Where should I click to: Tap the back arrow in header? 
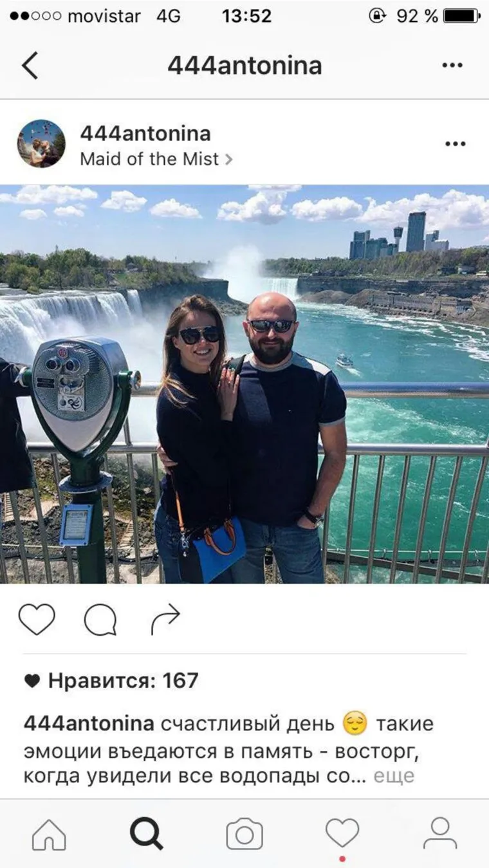click(x=30, y=66)
